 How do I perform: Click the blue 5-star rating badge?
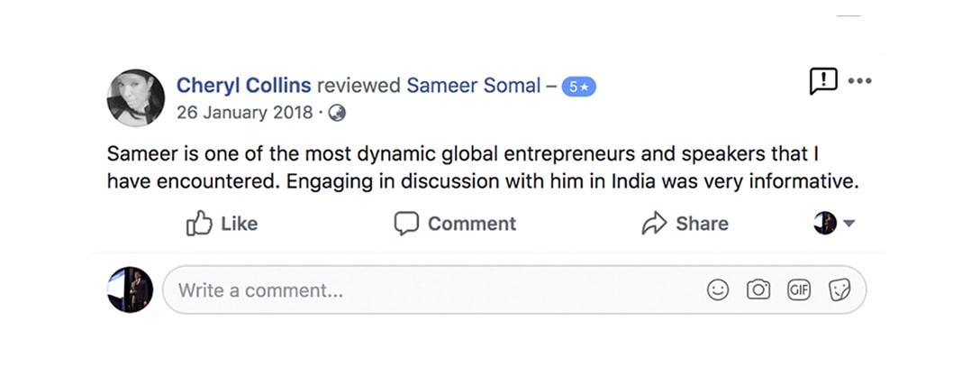point(578,87)
